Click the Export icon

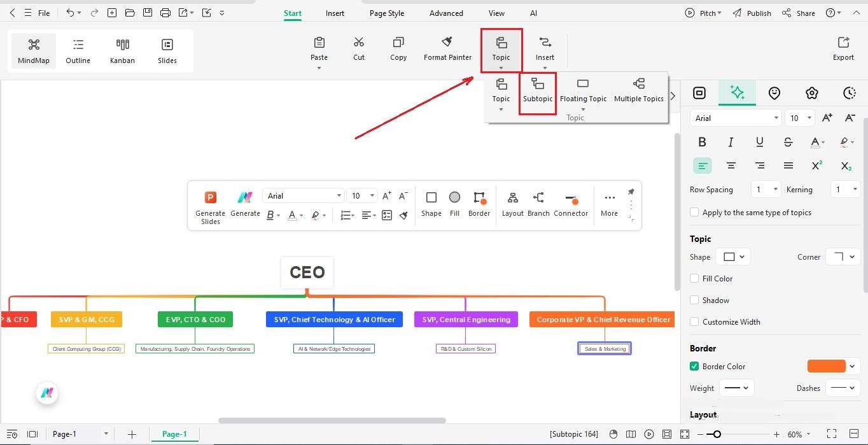click(x=843, y=43)
